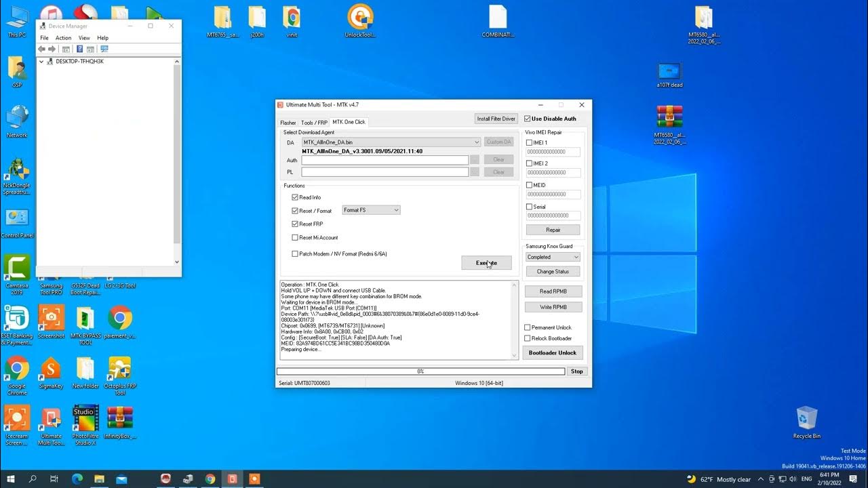Click the 0% progress bar
This screenshot has height=488, width=868.
[420, 371]
